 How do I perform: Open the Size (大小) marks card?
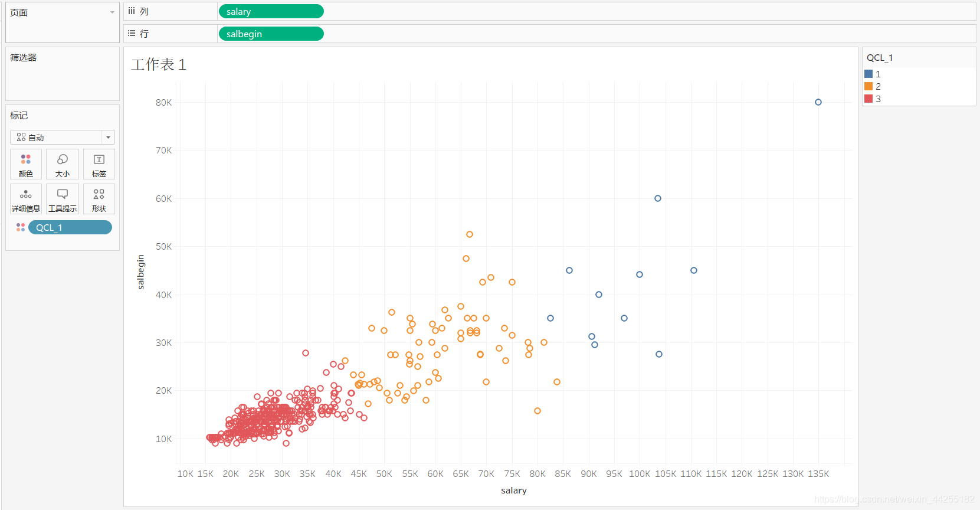point(63,164)
